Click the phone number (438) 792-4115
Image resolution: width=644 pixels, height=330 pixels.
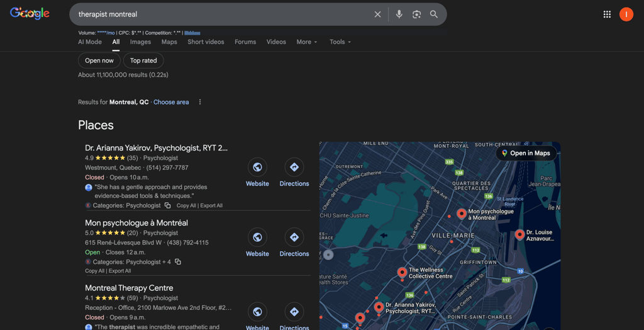(187, 242)
